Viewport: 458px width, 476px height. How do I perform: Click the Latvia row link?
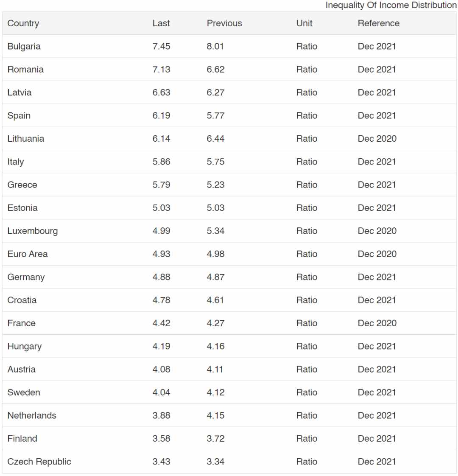click(x=20, y=92)
